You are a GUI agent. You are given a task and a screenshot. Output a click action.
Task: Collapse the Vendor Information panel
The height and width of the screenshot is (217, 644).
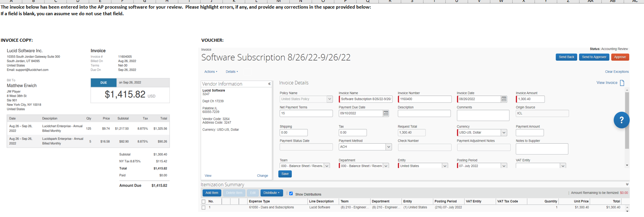pos(269,84)
